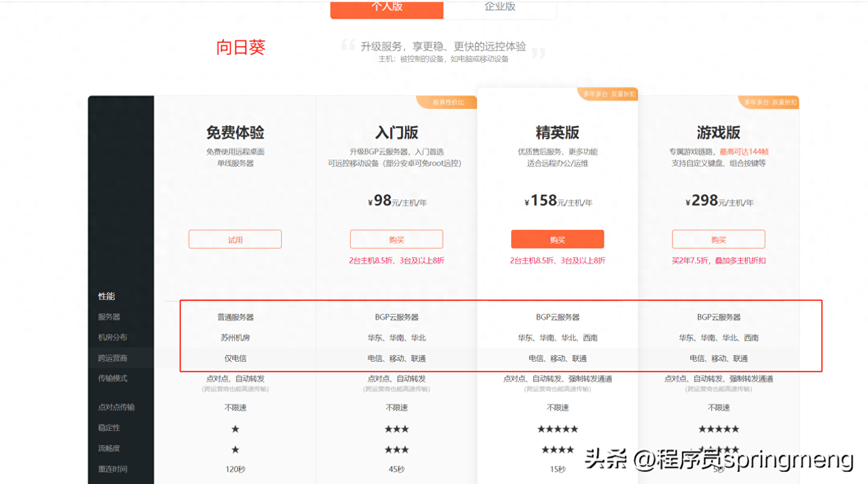Click the five-star 稳定性 rating for 游戏版
Screen dimensions: 868x484
tap(718, 429)
